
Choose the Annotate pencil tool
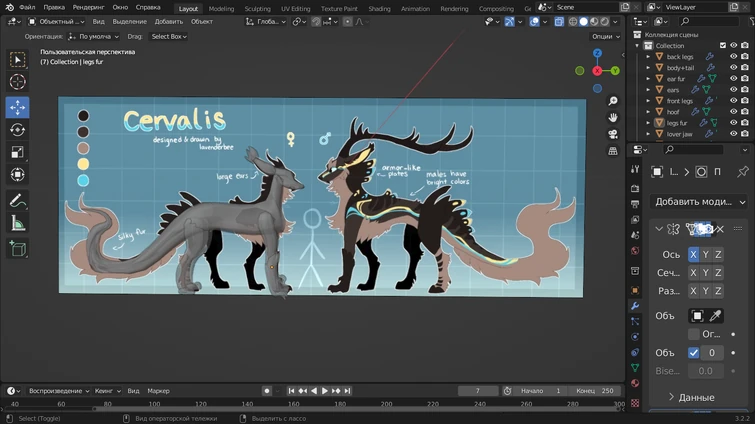point(18,201)
